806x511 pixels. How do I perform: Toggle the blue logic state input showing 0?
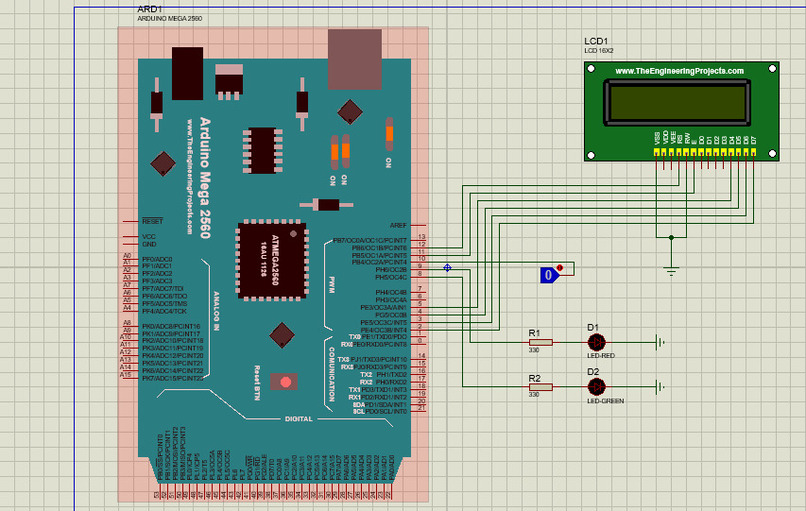point(549,275)
